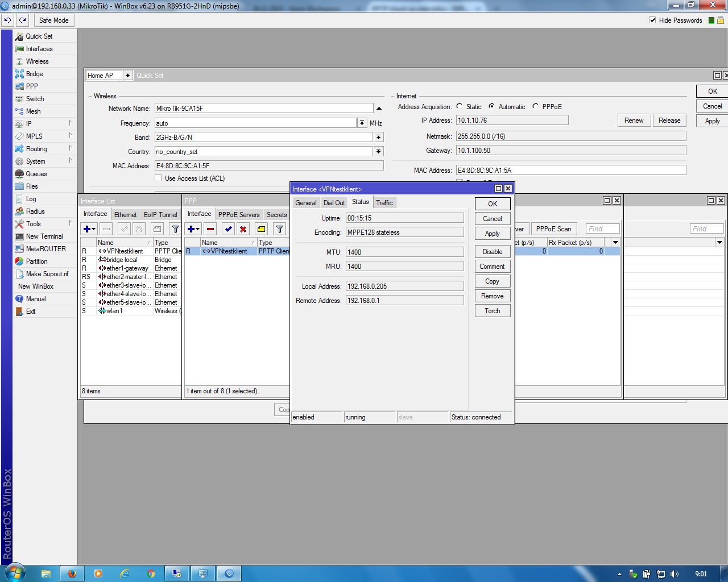The height and width of the screenshot is (582, 728).
Task: Open Windows Start button
Action: pyautogui.click(x=15, y=573)
